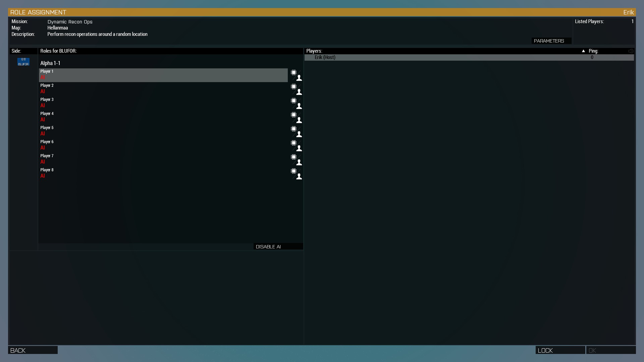
Task: Select the BLUFOR side badge
Action: pyautogui.click(x=23, y=62)
